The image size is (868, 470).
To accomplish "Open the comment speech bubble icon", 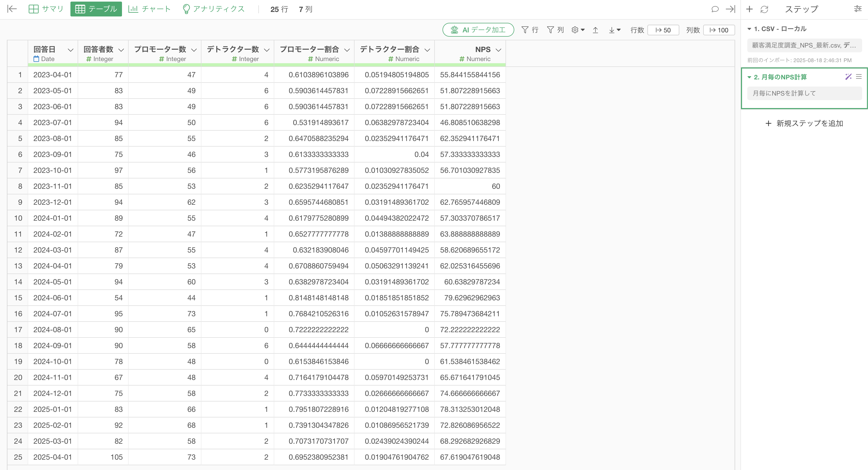I will [715, 9].
